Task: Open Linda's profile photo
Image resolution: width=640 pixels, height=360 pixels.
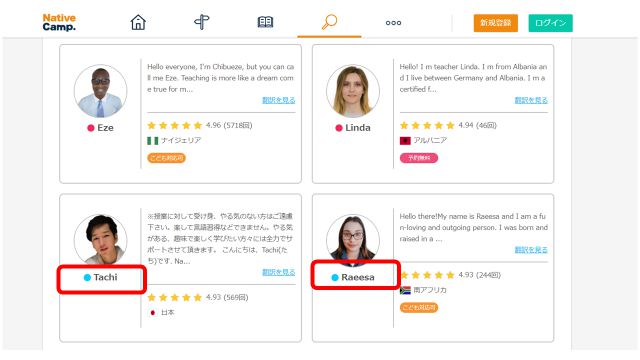Action: pos(353,91)
